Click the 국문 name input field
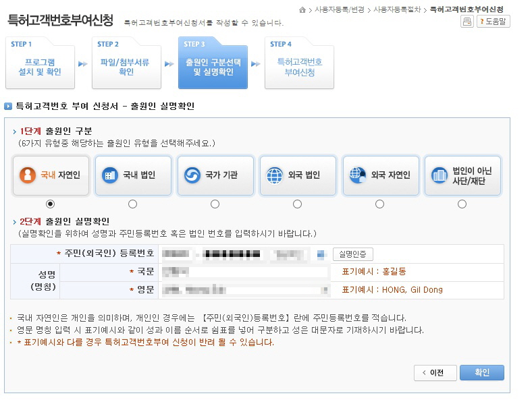532x406 pixels. tap(244, 272)
